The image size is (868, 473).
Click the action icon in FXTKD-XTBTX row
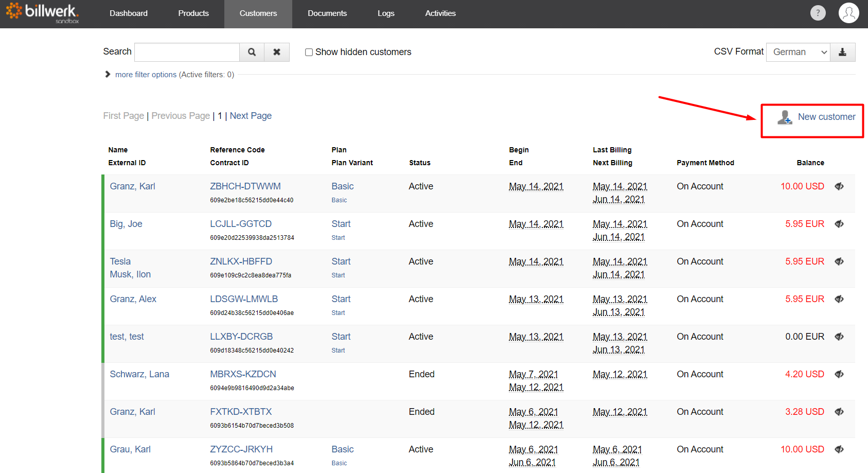coord(839,412)
